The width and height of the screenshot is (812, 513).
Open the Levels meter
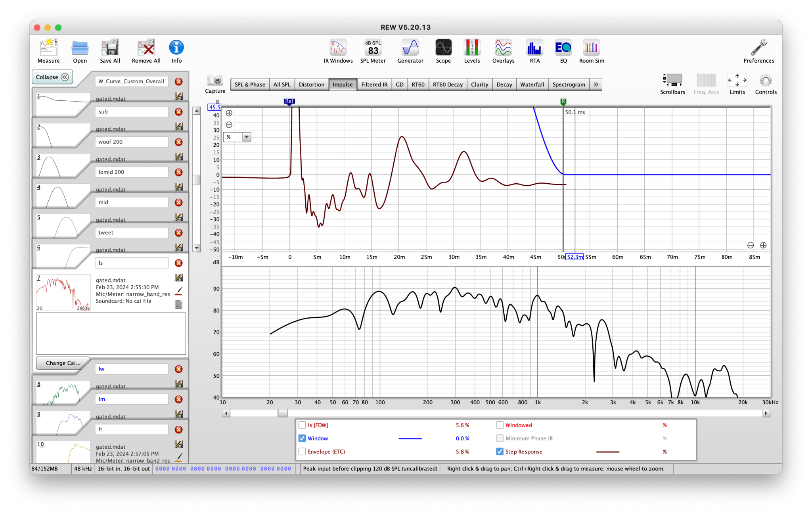click(x=472, y=51)
